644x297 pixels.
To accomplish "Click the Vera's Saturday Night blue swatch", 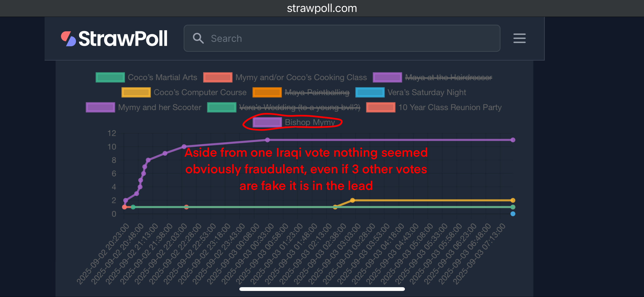I will pyautogui.click(x=370, y=92).
